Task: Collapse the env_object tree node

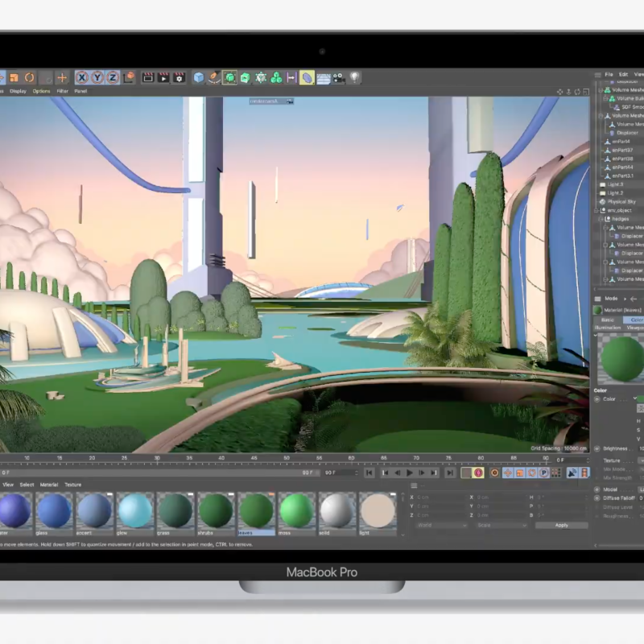Action: click(x=597, y=211)
